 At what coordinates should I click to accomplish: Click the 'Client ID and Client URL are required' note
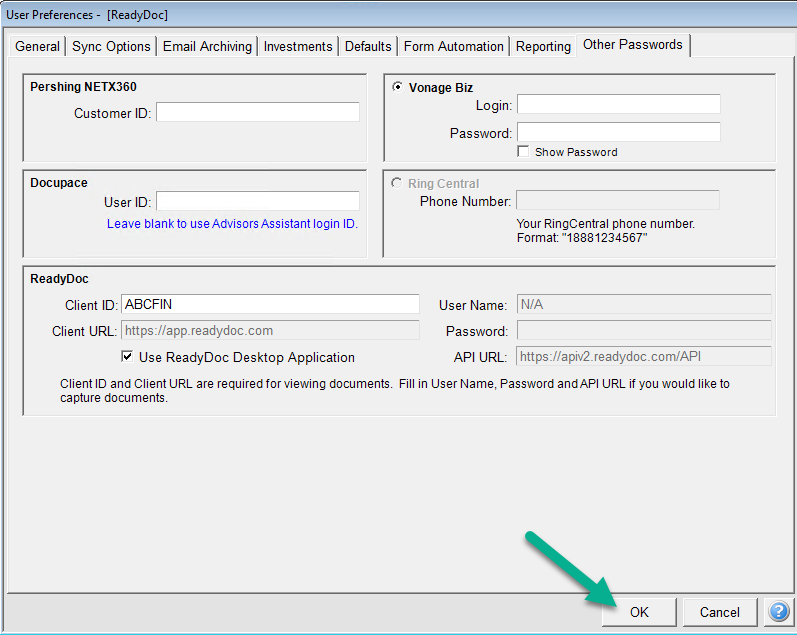point(395,390)
